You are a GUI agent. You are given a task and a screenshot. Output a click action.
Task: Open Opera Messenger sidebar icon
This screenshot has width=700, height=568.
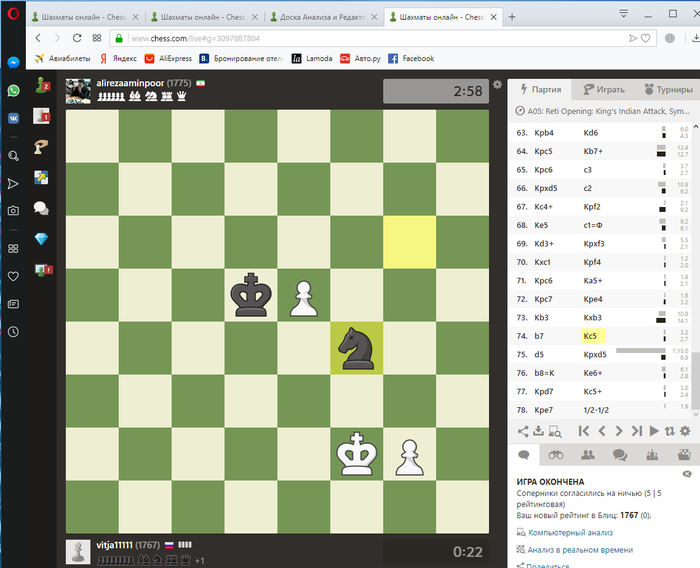(x=13, y=63)
